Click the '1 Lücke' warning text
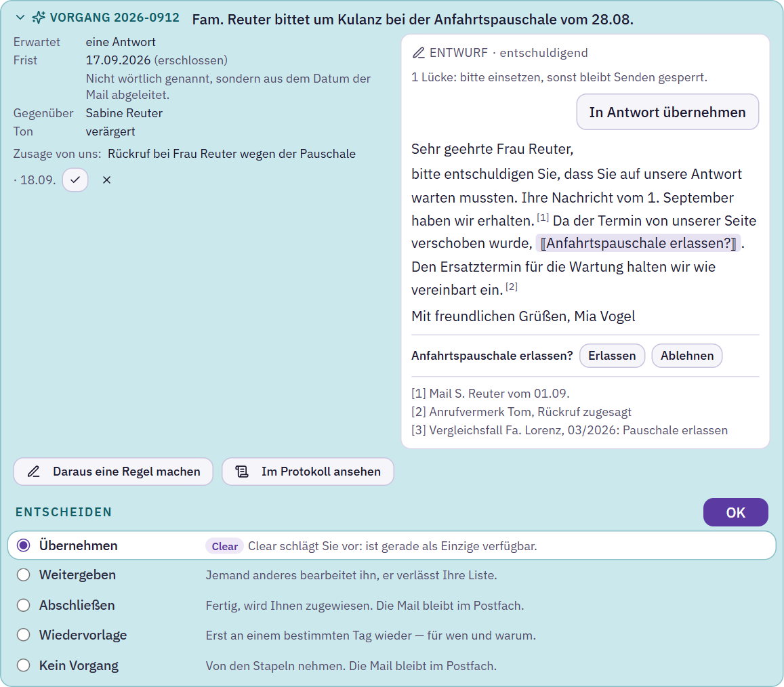The height and width of the screenshot is (687, 784). click(x=559, y=77)
